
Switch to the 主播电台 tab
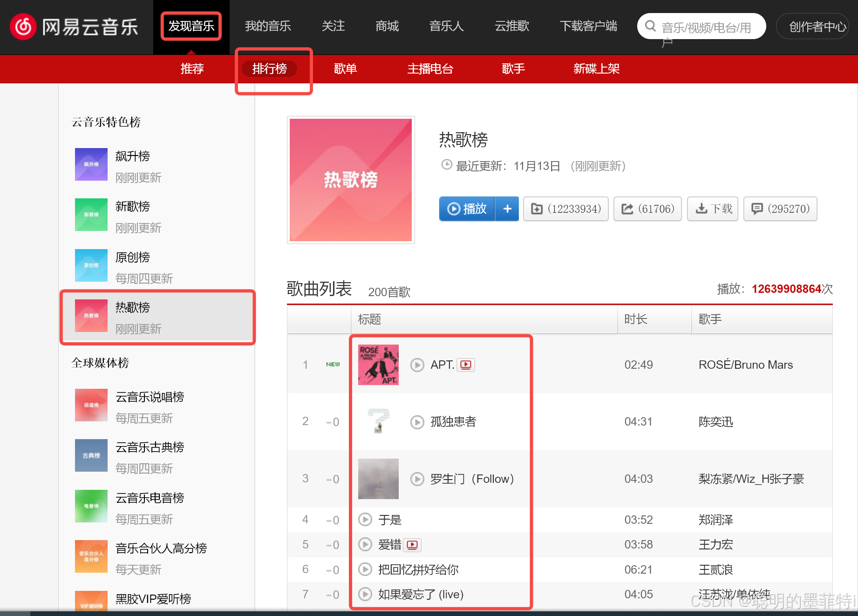[430, 69]
